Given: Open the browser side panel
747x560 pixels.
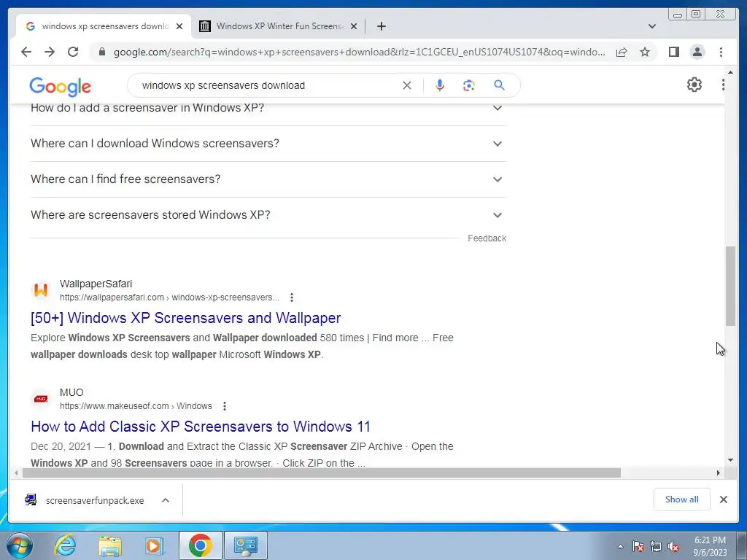Looking at the screenshot, I should tap(673, 52).
